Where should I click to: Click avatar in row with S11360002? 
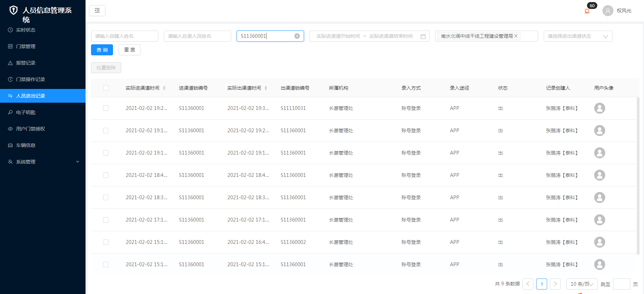600,242
